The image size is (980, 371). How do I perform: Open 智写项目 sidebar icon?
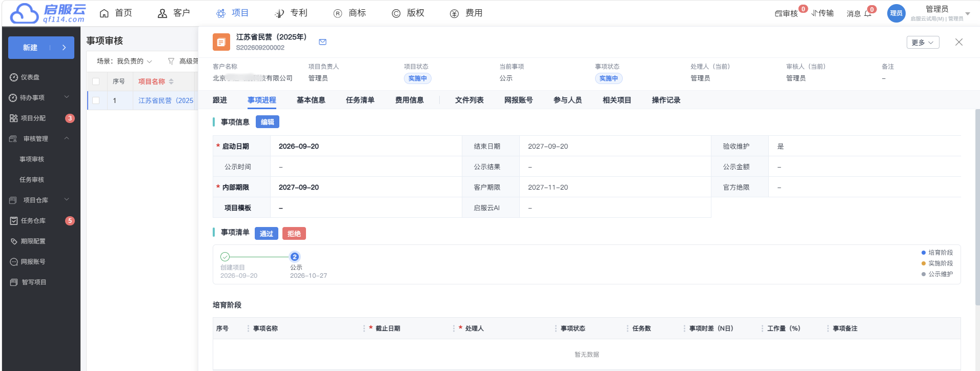14,282
